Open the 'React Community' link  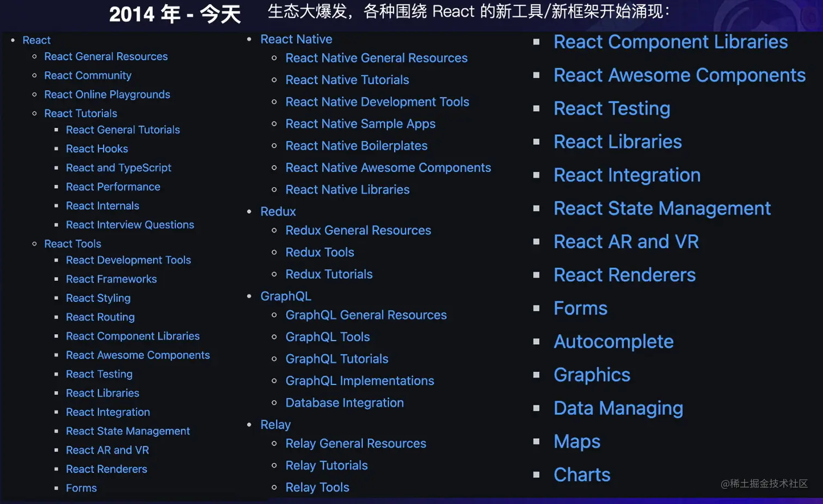pyautogui.click(x=88, y=76)
